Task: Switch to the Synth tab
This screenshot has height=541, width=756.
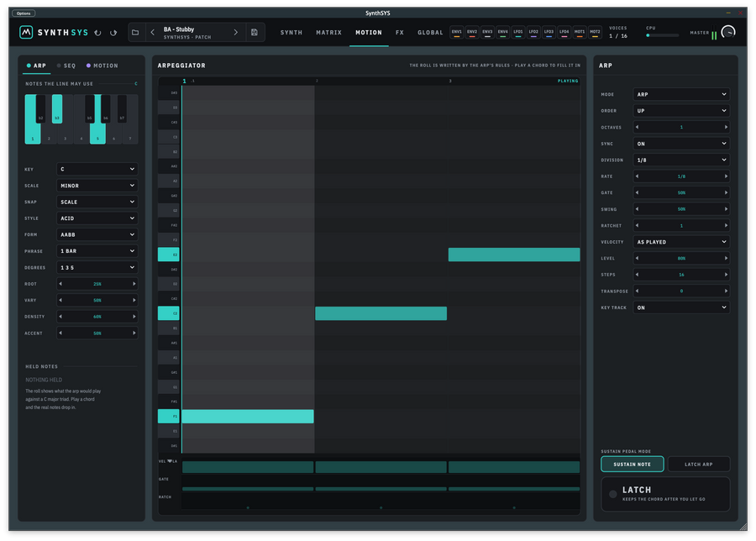Action: point(291,33)
